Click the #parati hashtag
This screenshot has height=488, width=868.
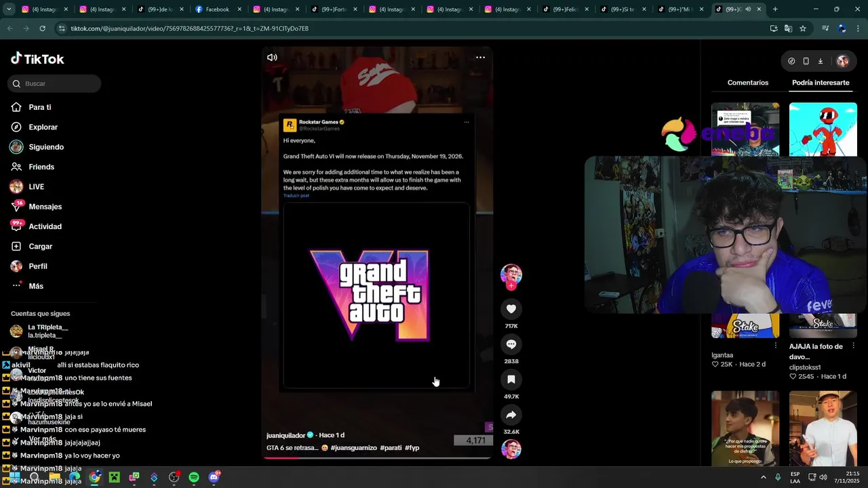[x=391, y=448]
